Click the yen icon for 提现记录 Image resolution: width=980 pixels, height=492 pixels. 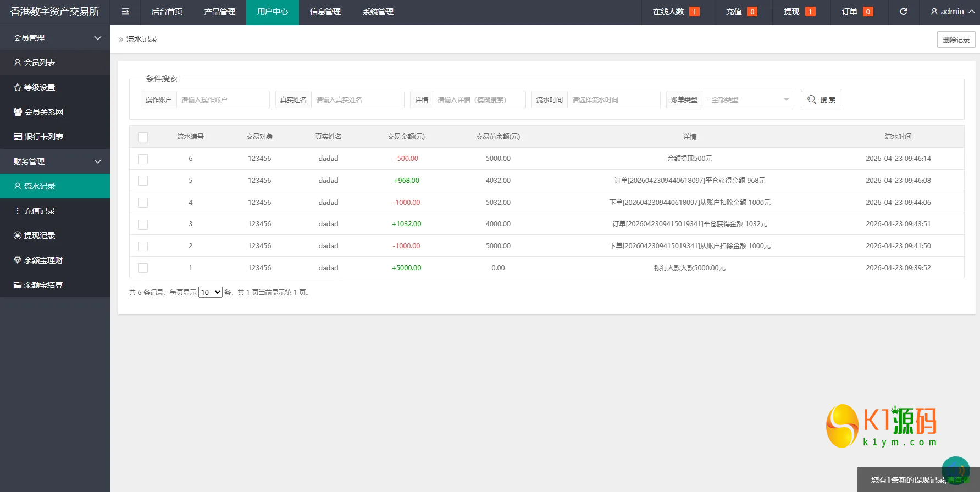point(18,236)
